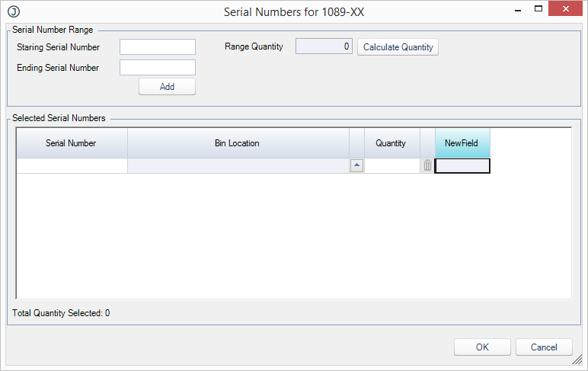Select the Range Quantity value box
Viewport: 588px width, 371px height.
324,47
